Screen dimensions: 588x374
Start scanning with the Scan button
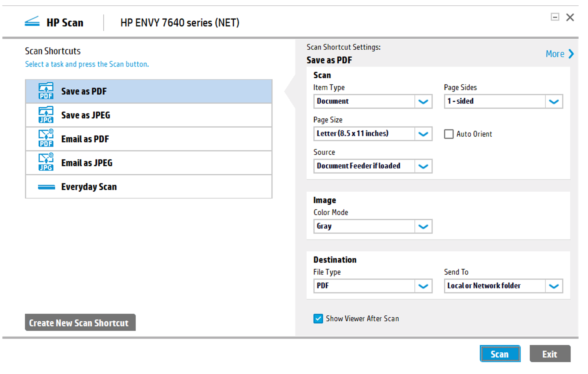pos(500,354)
